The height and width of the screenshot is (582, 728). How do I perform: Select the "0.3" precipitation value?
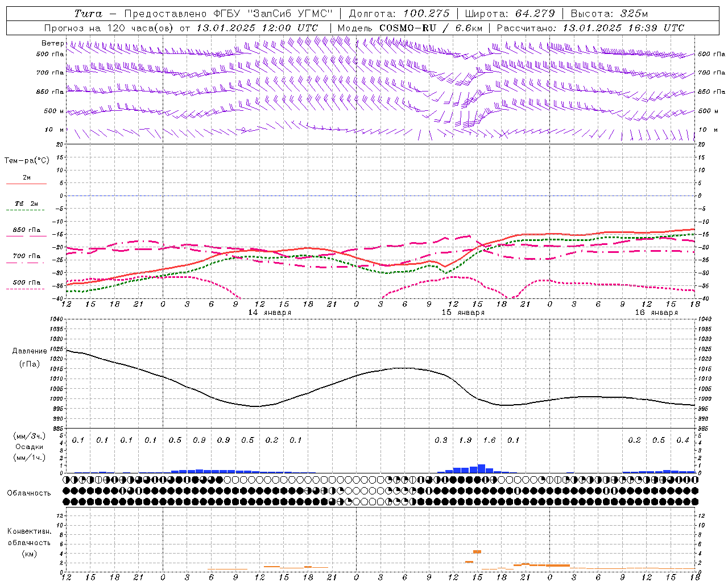[x=441, y=440]
